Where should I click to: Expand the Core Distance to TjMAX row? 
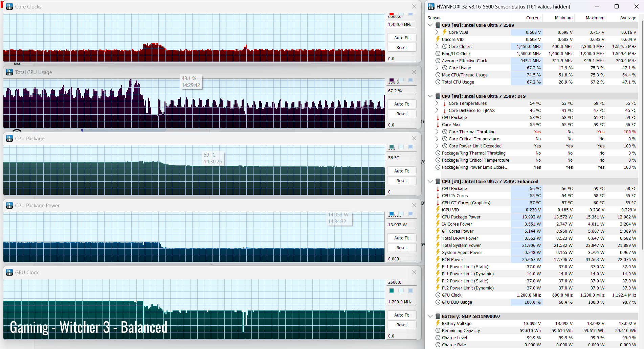[437, 110]
